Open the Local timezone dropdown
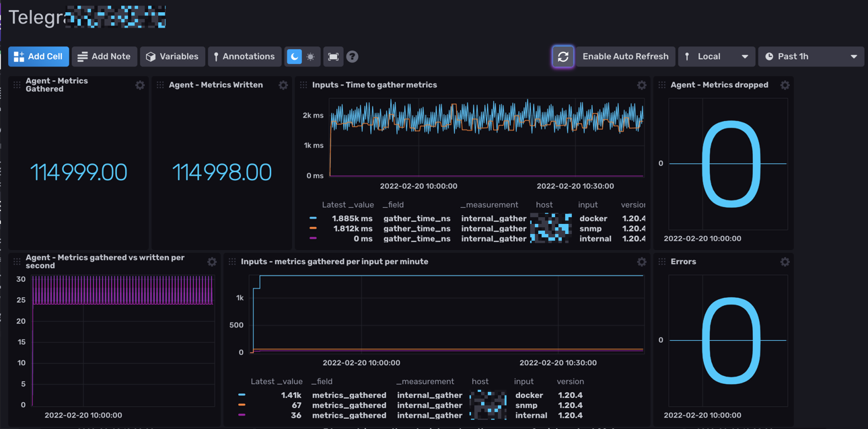 [716, 56]
